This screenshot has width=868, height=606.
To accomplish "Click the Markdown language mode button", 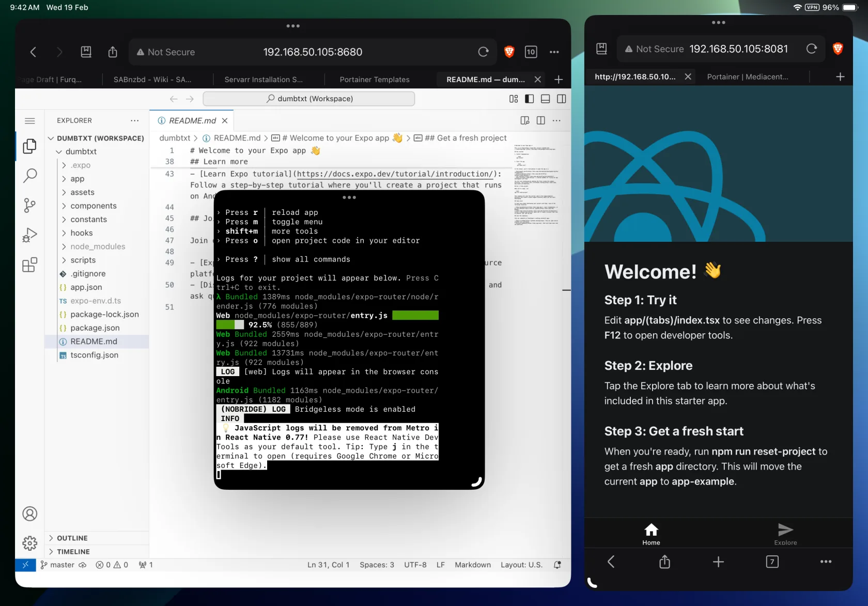I will click(x=472, y=565).
